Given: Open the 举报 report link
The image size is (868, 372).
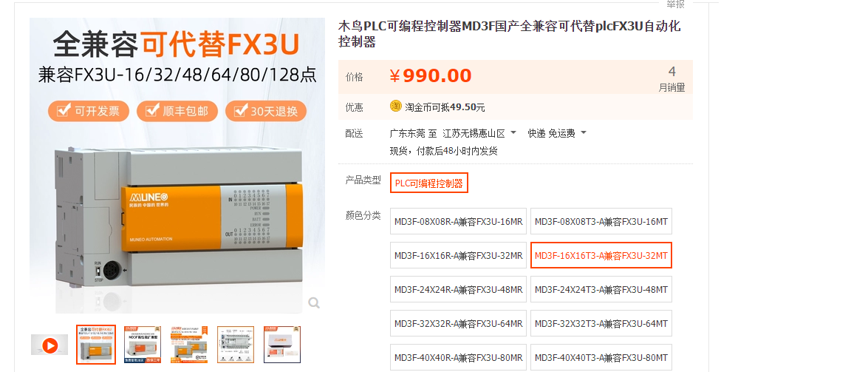Looking at the screenshot, I should pyautogui.click(x=675, y=4).
